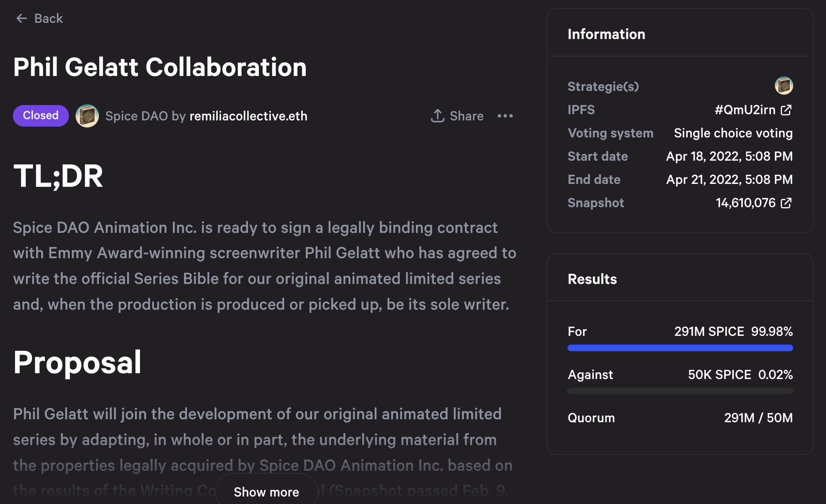The width and height of the screenshot is (826, 504).
Task: Go back using the Back link
Action: tap(39, 18)
